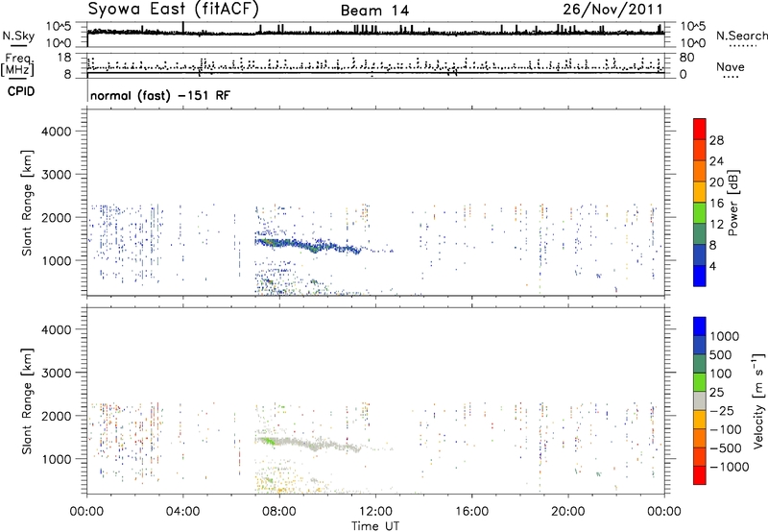Image resolution: width=768 pixels, height=532 pixels.
Task: Click the yellow 16-20 dB Power swatch
Action: (x=700, y=191)
